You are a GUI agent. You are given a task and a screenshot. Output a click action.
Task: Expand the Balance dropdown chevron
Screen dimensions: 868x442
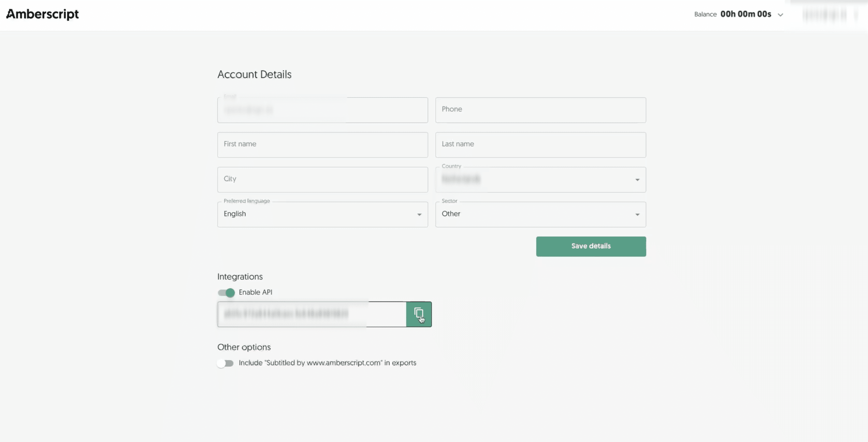[780, 15]
